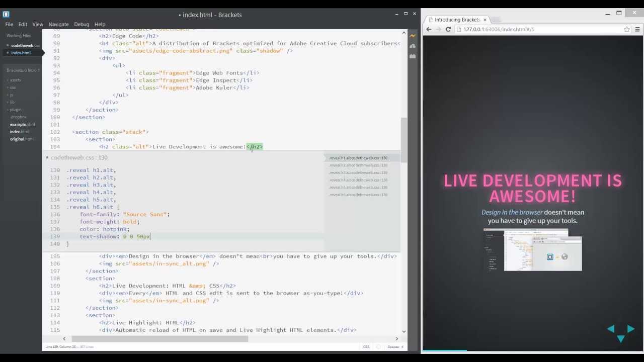
Task: Expand the plugin folder
Action: pos(16,110)
